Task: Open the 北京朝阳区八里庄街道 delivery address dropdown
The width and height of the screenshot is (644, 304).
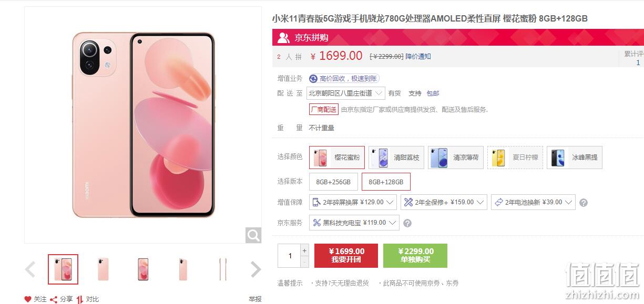Action: [346, 93]
